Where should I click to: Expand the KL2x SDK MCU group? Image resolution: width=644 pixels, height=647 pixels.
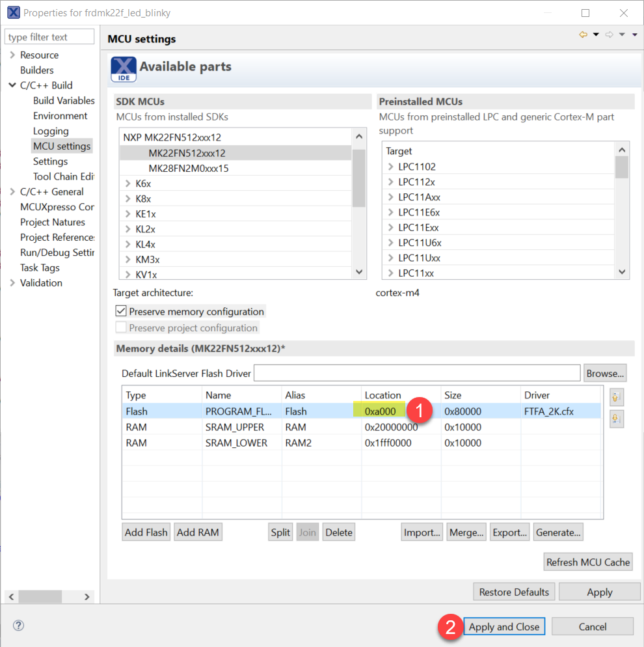[127, 229]
